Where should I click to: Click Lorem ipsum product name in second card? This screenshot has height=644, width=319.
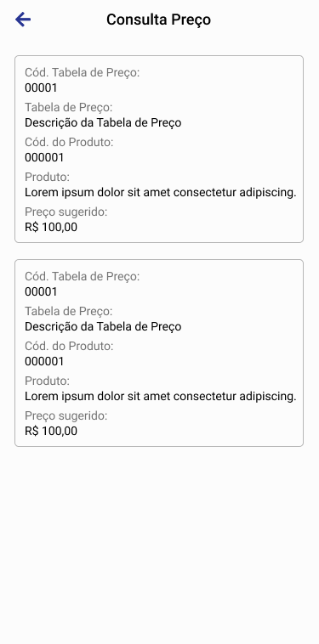point(160,396)
